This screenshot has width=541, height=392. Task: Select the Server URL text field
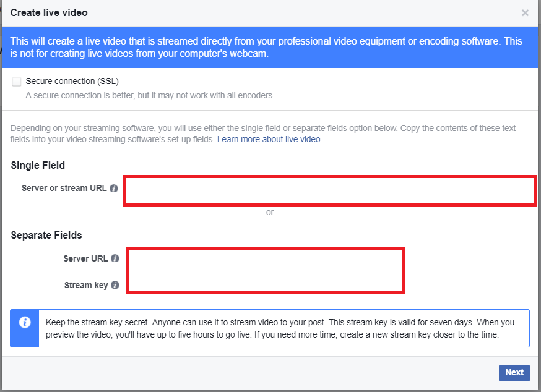(x=265, y=258)
